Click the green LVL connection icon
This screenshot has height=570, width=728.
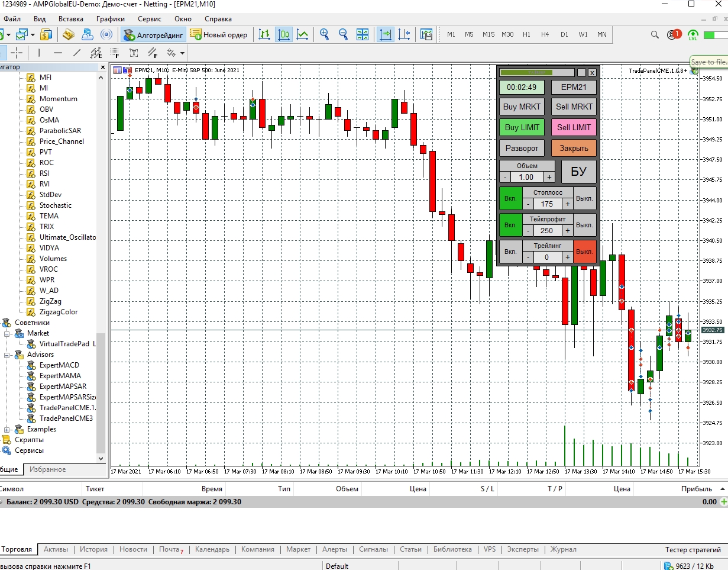[693, 36]
